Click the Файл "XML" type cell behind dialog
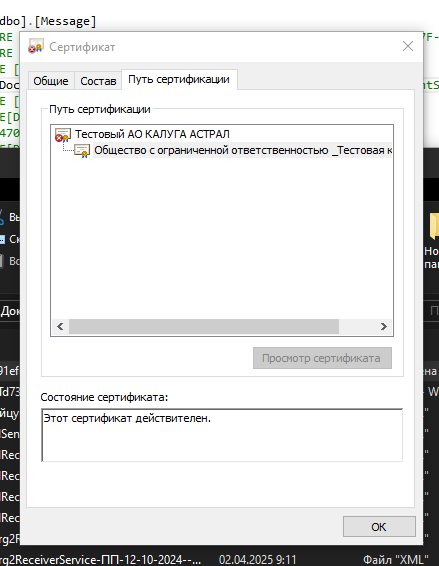 click(396, 560)
